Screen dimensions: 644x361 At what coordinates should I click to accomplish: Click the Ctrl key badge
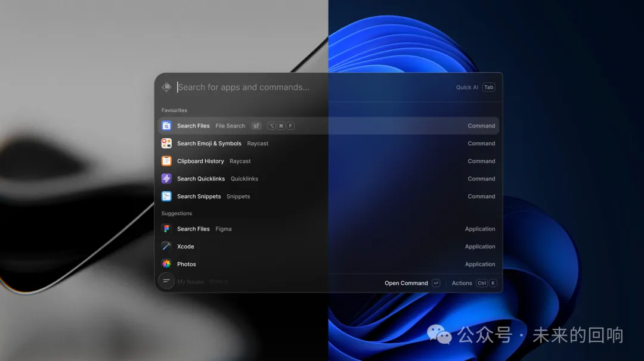482,283
